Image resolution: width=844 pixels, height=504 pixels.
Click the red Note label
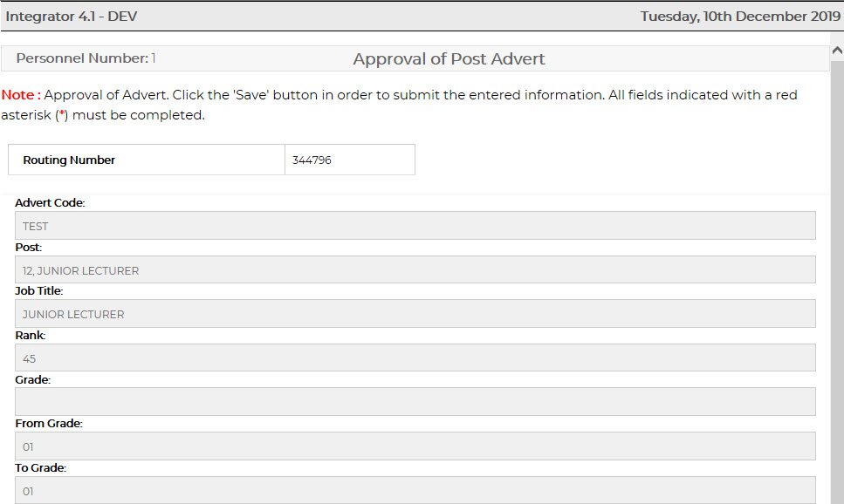(x=19, y=95)
